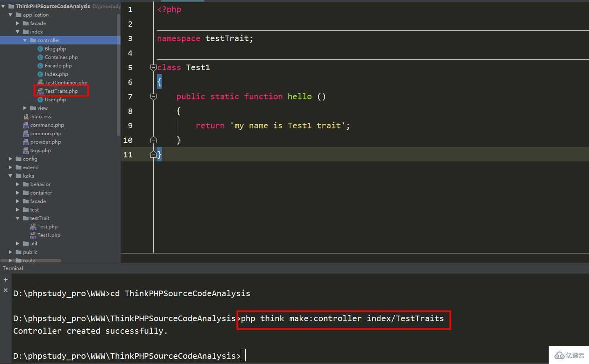The width and height of the screenshot is (589, 364).
Task: Open the Terminal tool window tab
Action: 13,268
